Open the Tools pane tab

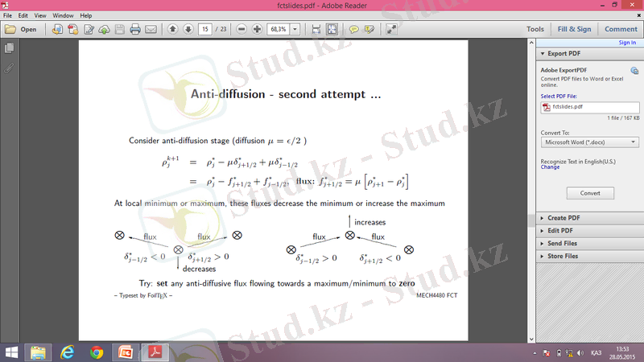click(535, 29)
